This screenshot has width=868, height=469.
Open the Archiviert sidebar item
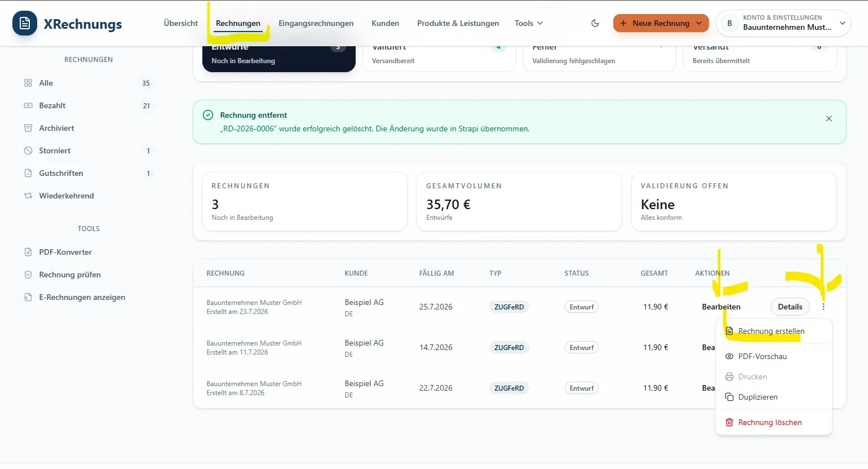[x=88, y=128]
